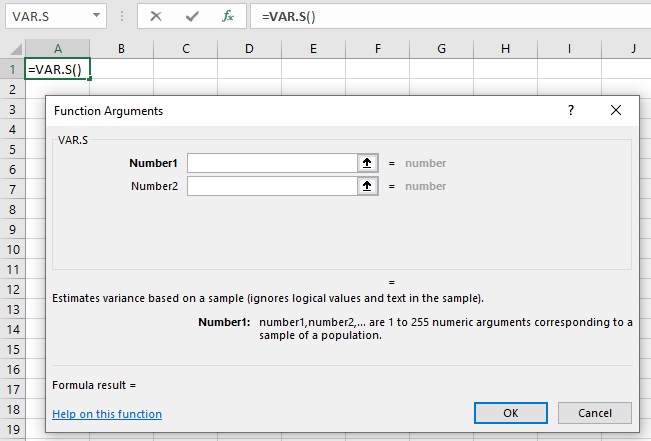Select column I header
651x441 pixels.
pos(569,49)
